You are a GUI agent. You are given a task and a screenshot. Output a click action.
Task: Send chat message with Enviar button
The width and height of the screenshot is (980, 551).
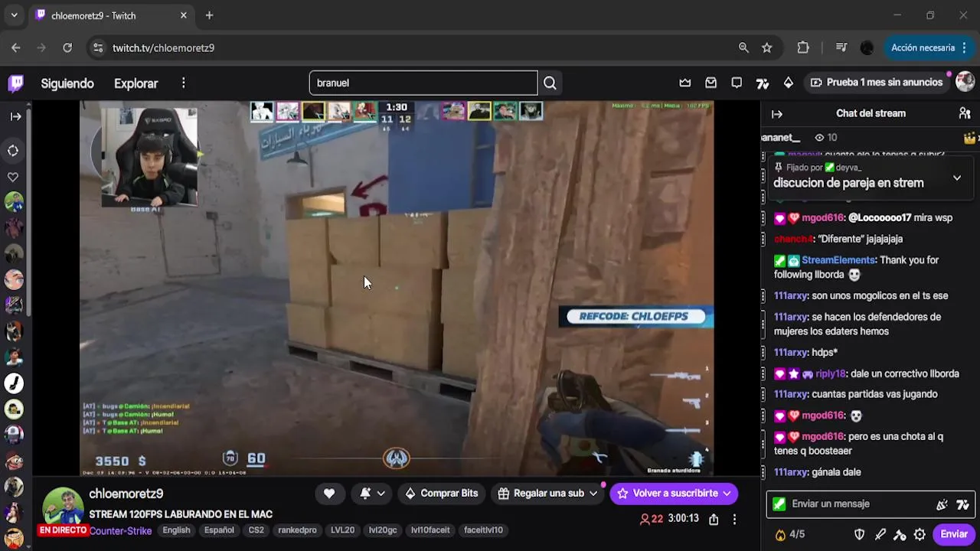click(x=954, y=534)
